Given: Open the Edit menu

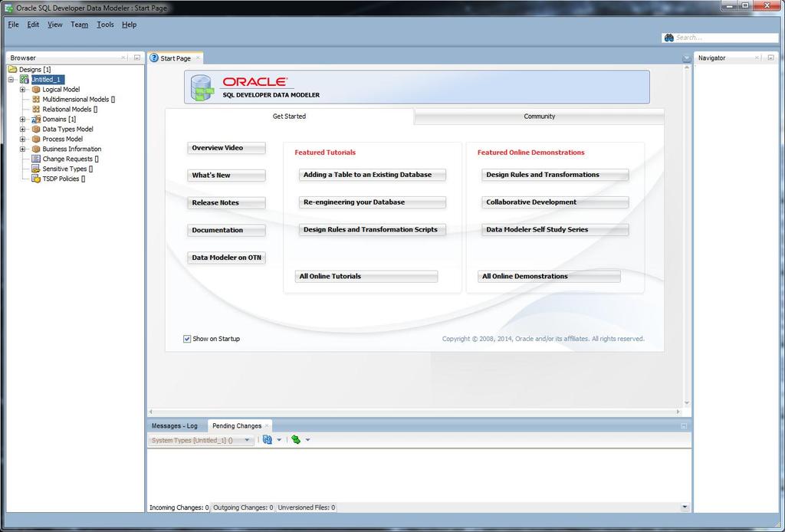Looking at the screenshot, I should click(x=33, y=25).
